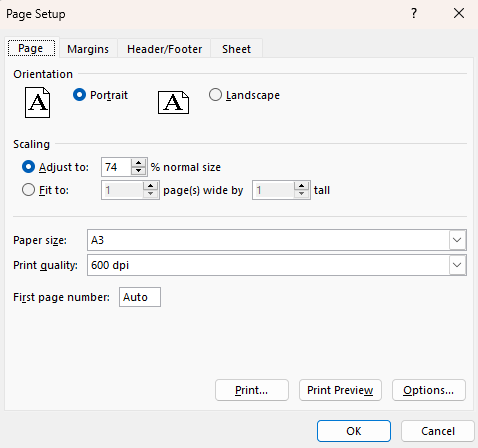Image resolution: width=478 pixels, height=448 pixels.
Task: Click the Cancel button
Action: coord(438,431)
